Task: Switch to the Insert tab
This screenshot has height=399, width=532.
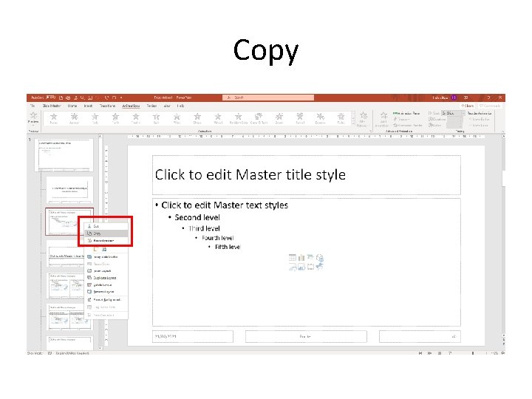Action: [x=88, y=106]
